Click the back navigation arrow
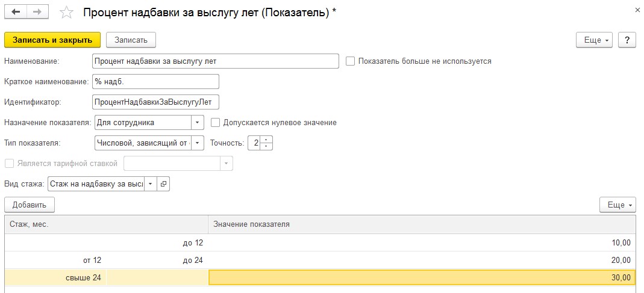The image size is (644, 293). coord(16,12)
